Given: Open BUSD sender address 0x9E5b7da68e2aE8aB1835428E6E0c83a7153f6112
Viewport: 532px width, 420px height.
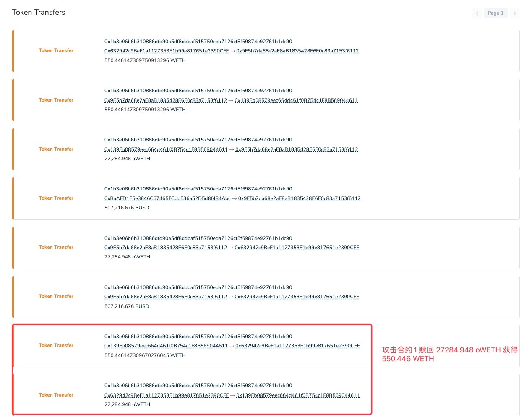Looking at the screenshot, I should [x=166, y=297].
